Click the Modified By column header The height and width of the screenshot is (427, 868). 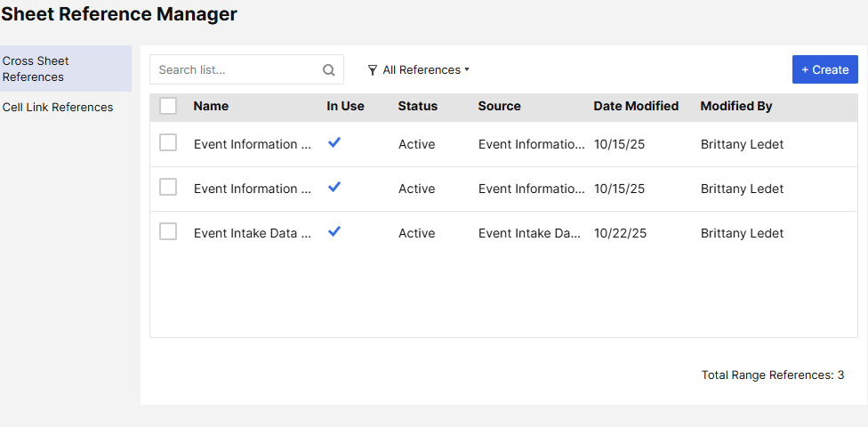pos(736,106)
